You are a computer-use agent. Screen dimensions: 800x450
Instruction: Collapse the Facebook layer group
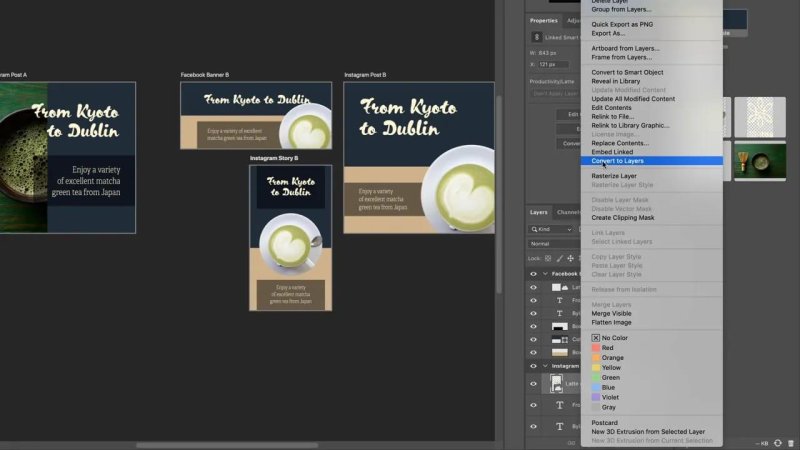(545, 274)
